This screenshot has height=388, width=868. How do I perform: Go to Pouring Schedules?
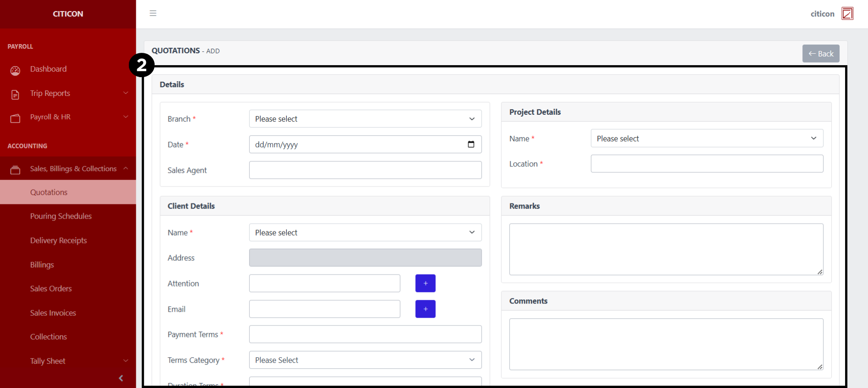[61, 216]
